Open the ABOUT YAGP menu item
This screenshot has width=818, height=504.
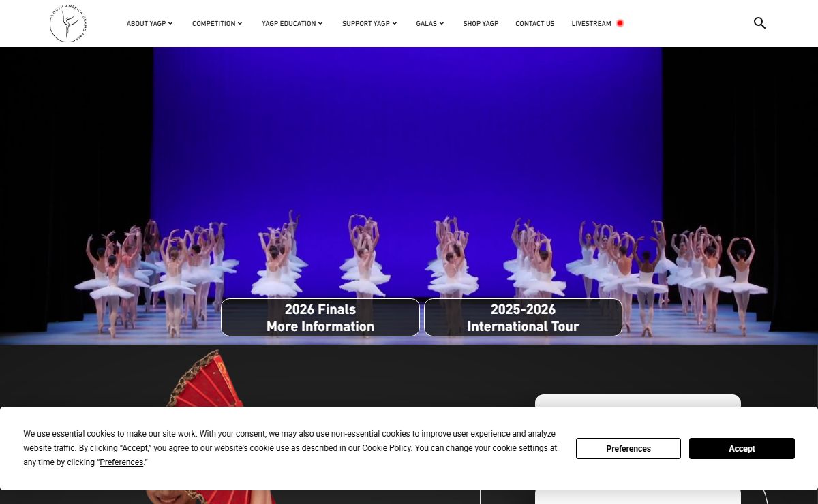pyautogui.click(x=147, y=23)
